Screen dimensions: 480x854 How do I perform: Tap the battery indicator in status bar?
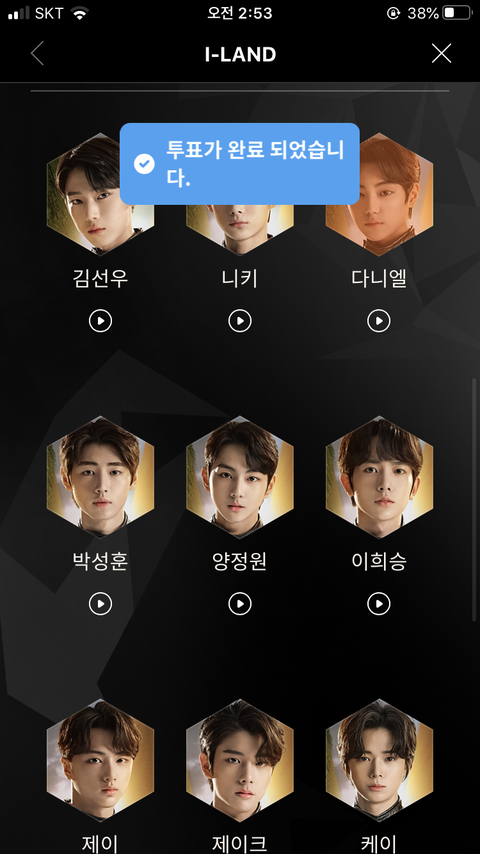[x=457, y=13]
